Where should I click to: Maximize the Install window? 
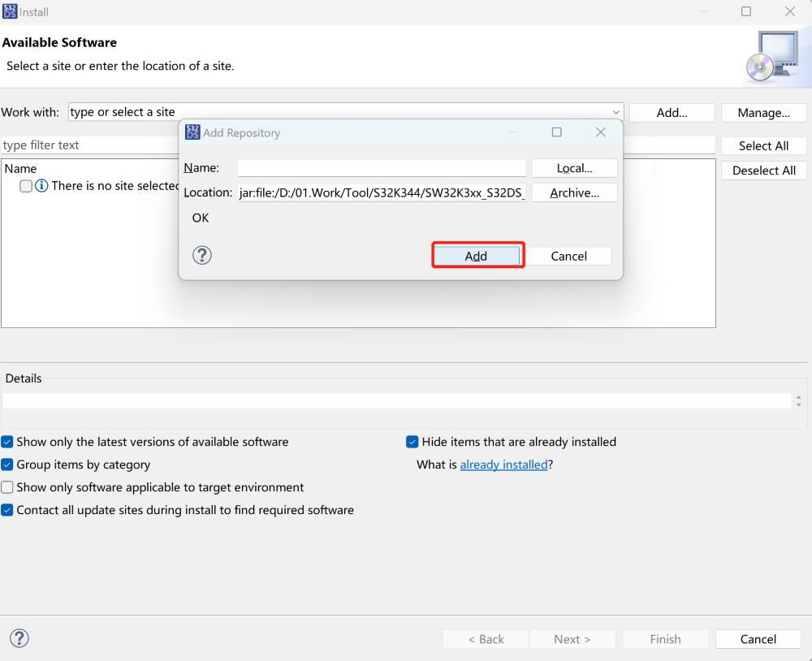(x=745, y=11)
